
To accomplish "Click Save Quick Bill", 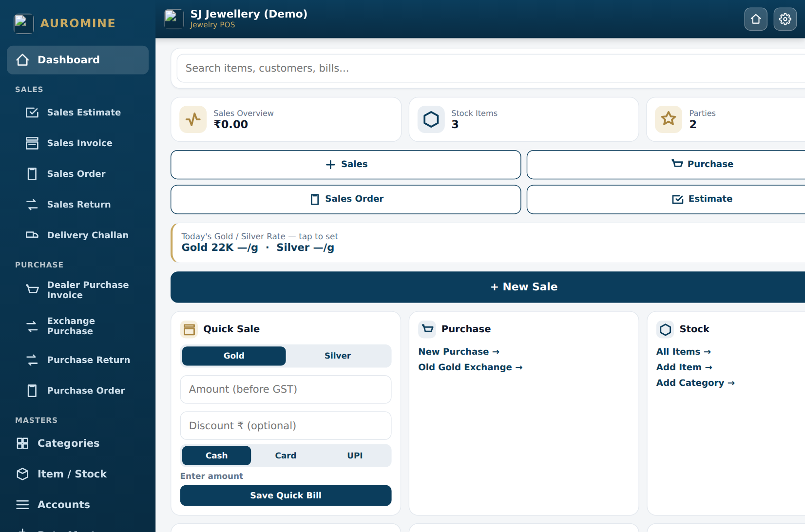I will click(286, 495).
